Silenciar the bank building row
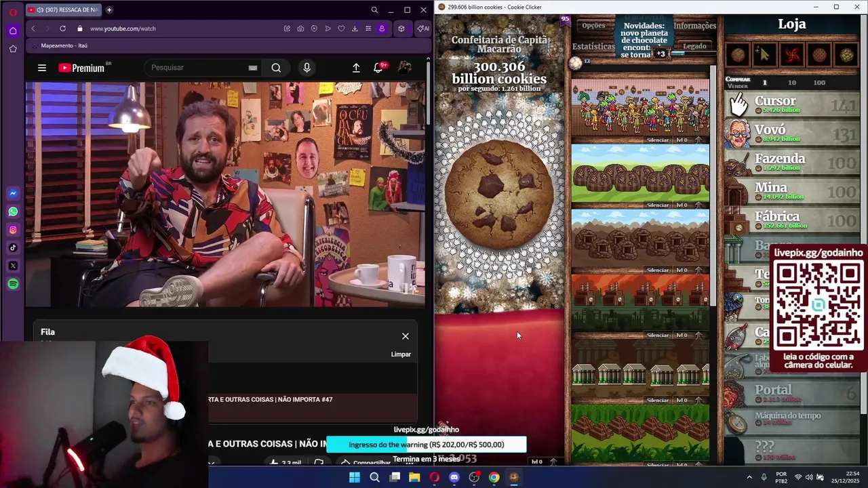Viewport: 868px width, 488px height. point(657,400)
